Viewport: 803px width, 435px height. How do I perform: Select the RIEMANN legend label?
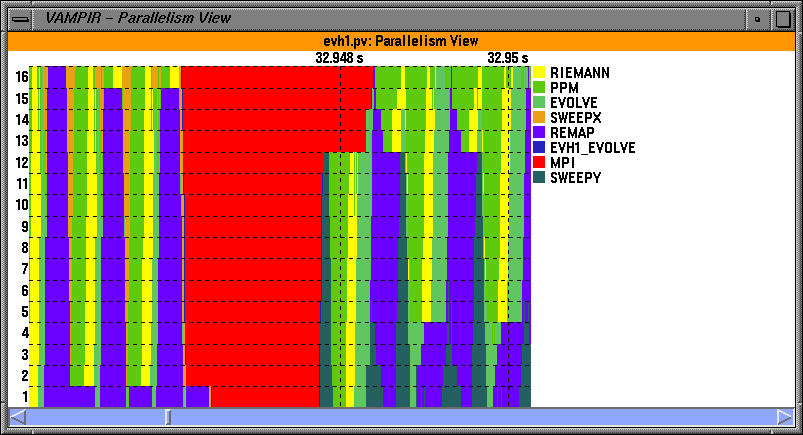(580, 73)
